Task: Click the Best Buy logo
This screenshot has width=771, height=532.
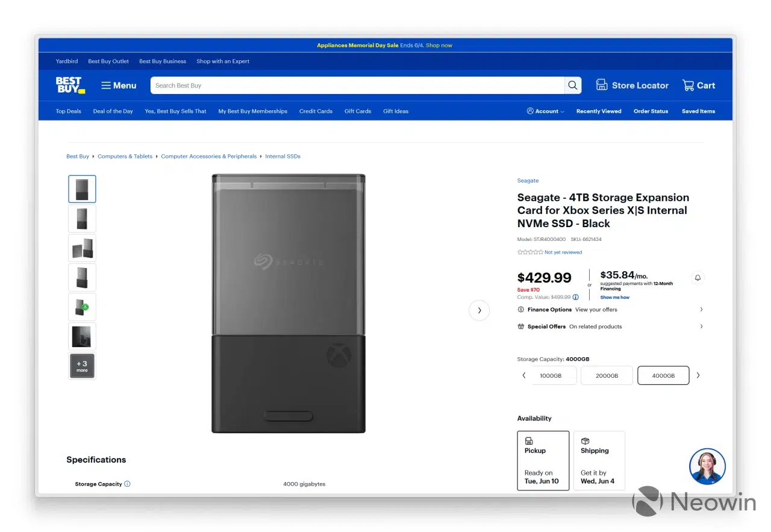Action: [70, 85]
